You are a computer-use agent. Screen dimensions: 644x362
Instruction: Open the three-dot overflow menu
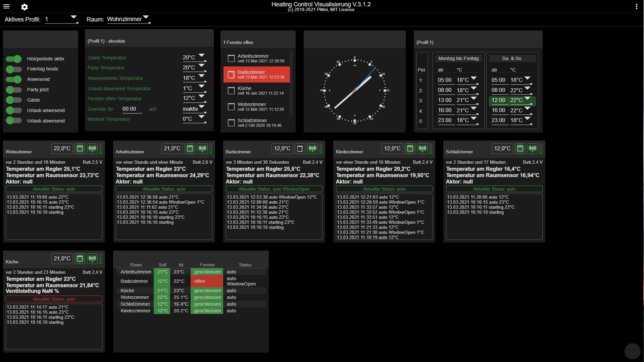[x=636, y=6]
